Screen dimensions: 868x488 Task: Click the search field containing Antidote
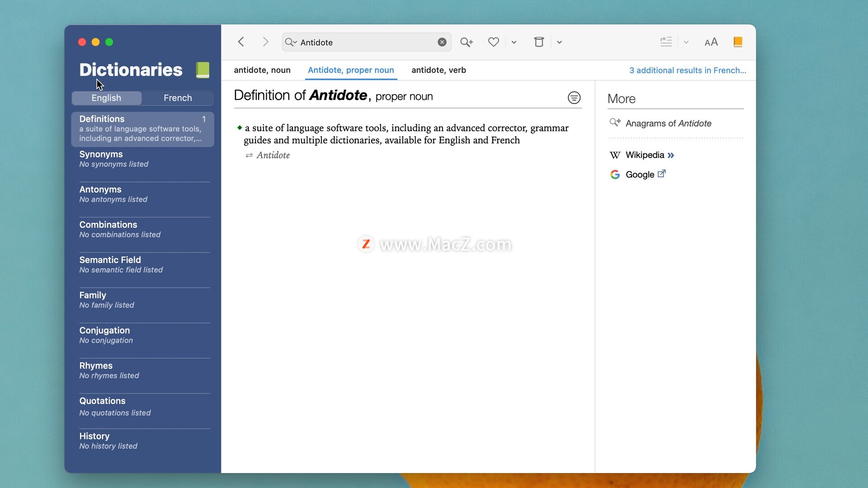(x=367, y=42)
